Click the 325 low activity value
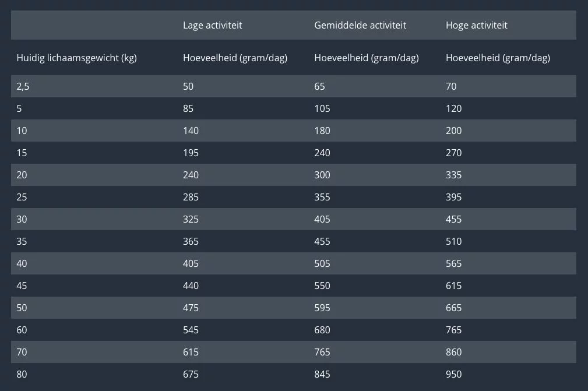 tap(191, 219)
